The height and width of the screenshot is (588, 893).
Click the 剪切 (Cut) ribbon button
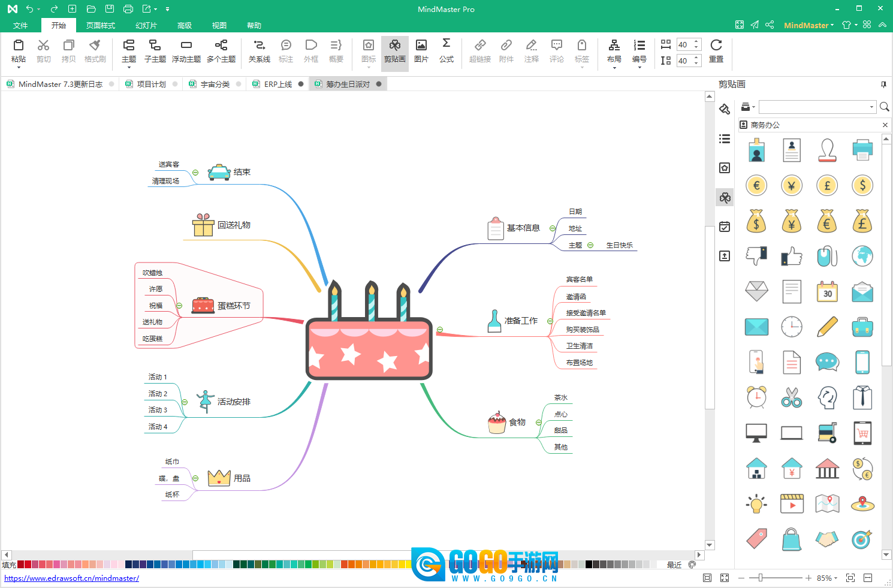click(43, 52)
